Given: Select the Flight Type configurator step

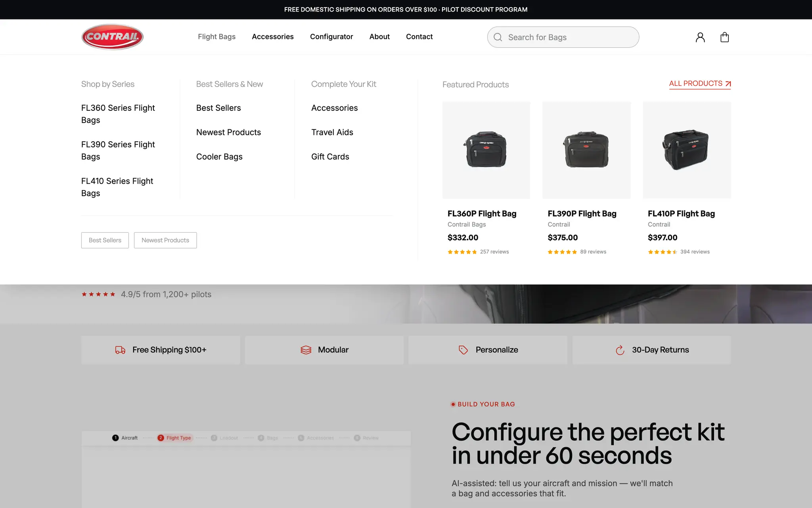Looking at the screenshot, I should [x=174, y=438].
